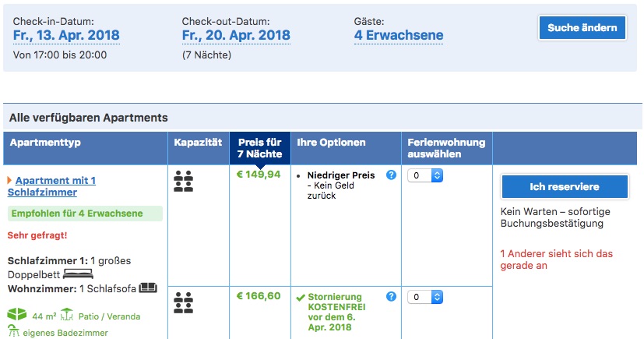Click the Niedriger Preis option text
The width and height of the screenshot is (644, 339).
click(x=341, y=175)
